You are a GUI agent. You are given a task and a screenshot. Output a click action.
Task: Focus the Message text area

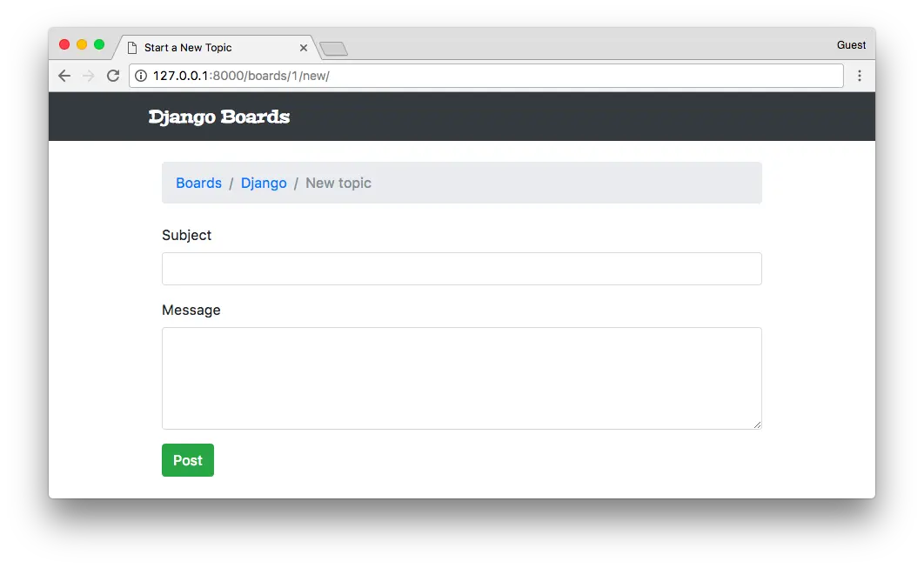[x=461, y=378]
